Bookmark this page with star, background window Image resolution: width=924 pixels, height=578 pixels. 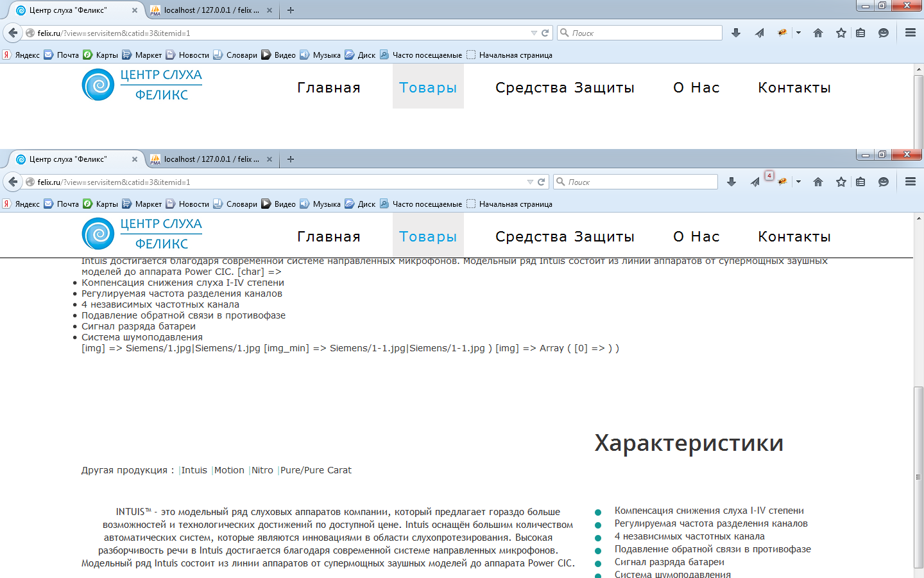(841, 33)
